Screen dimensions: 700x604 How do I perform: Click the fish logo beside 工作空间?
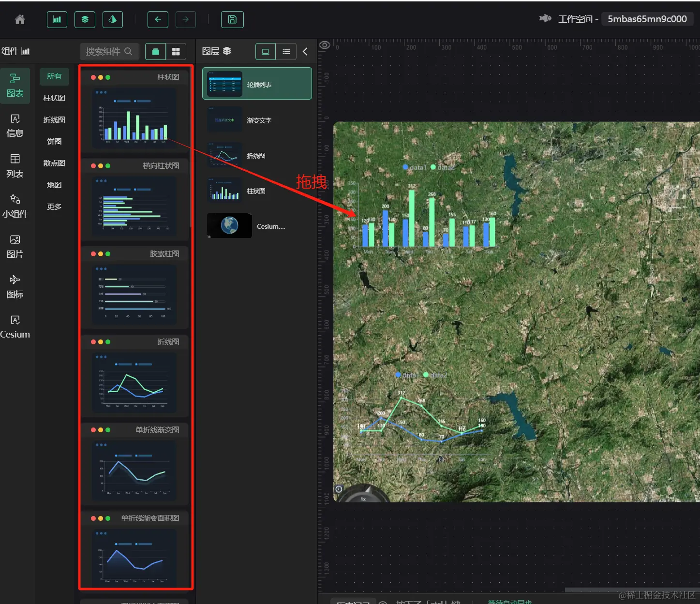coord(545,18)
